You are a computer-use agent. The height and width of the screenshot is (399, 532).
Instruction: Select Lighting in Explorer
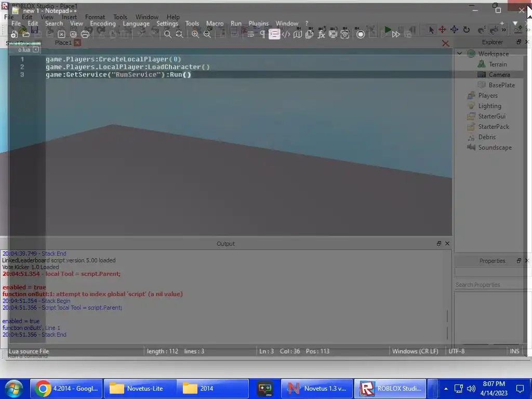489,106
